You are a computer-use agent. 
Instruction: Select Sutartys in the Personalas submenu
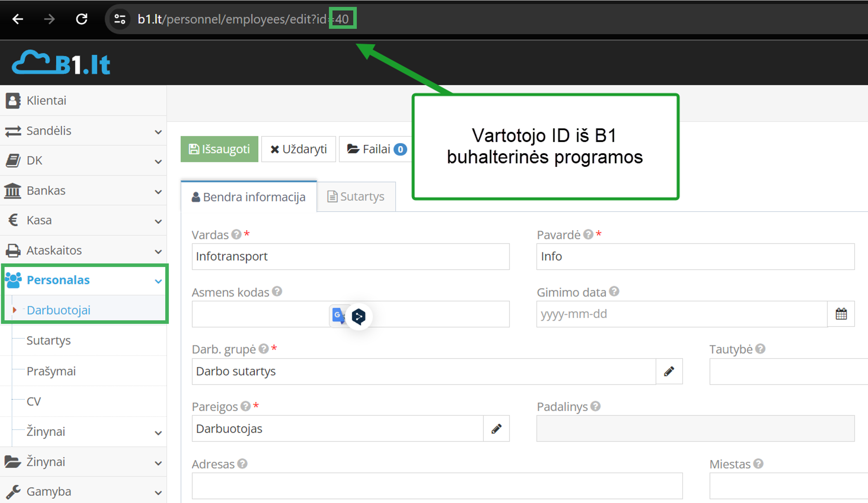pyautogui.click(x=48, y=341)
